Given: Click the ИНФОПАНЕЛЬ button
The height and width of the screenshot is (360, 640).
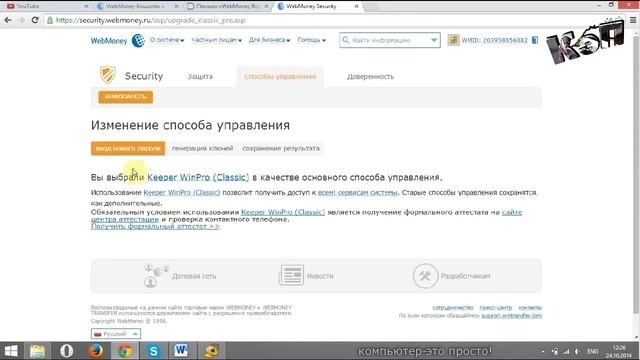Looking at the screenshot, I should tap(126, 97).
